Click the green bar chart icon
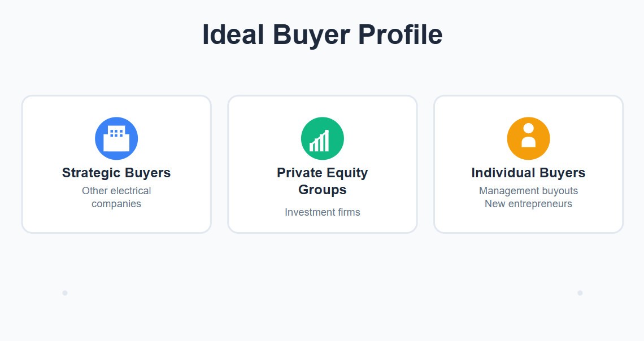 (x=323, y=138)
